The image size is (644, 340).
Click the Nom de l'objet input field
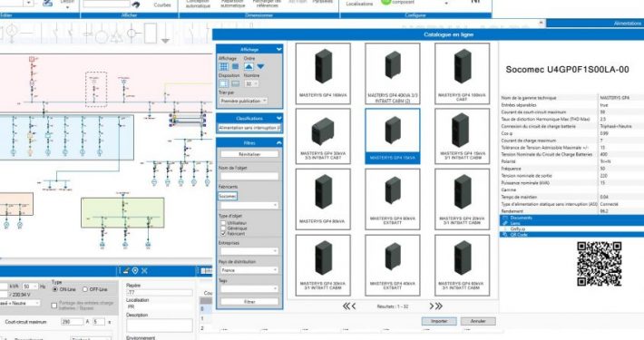click(249, 176)
